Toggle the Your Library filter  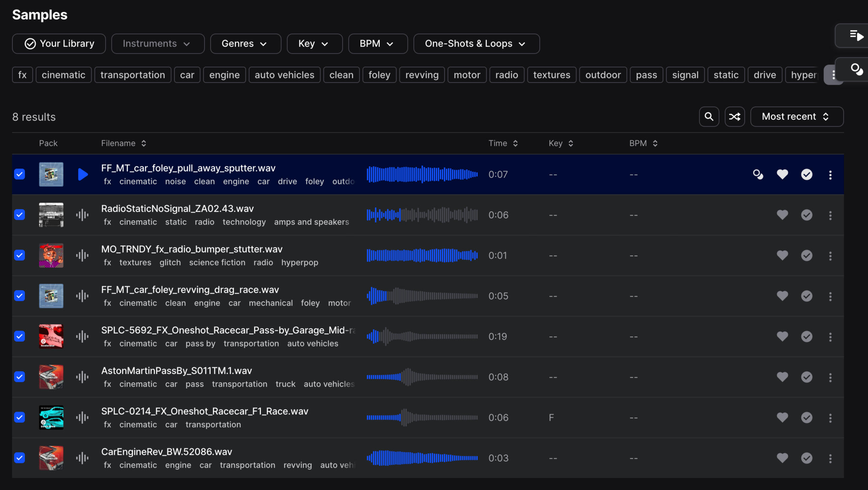(x=59, y=44)
